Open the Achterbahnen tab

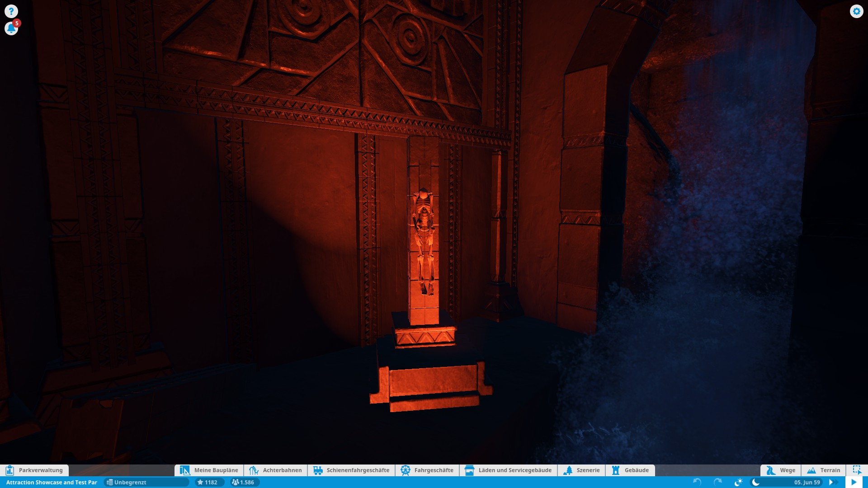click(x=275, y=470)
